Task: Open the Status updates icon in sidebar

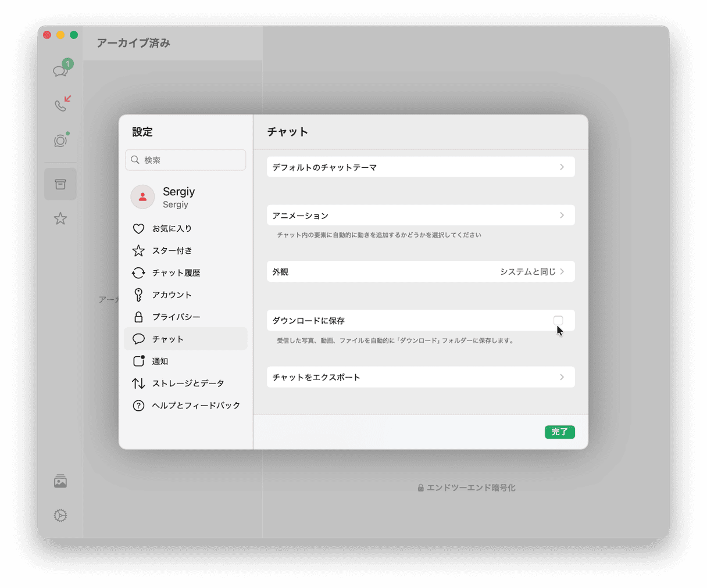Action: [x=60, y=140]
